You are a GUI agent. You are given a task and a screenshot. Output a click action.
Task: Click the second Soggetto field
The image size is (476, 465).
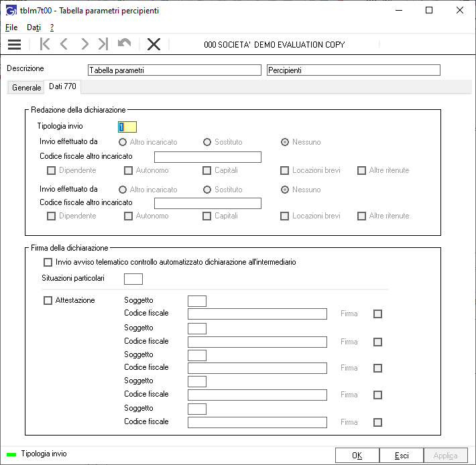pyautogui.click(x=197, y=328)
